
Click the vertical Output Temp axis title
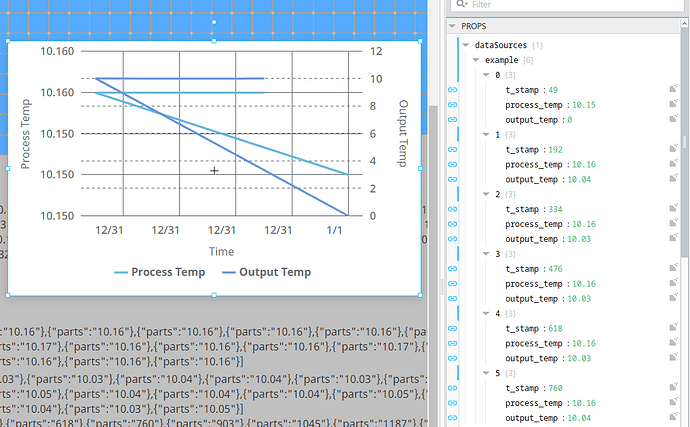click(403, 133)
